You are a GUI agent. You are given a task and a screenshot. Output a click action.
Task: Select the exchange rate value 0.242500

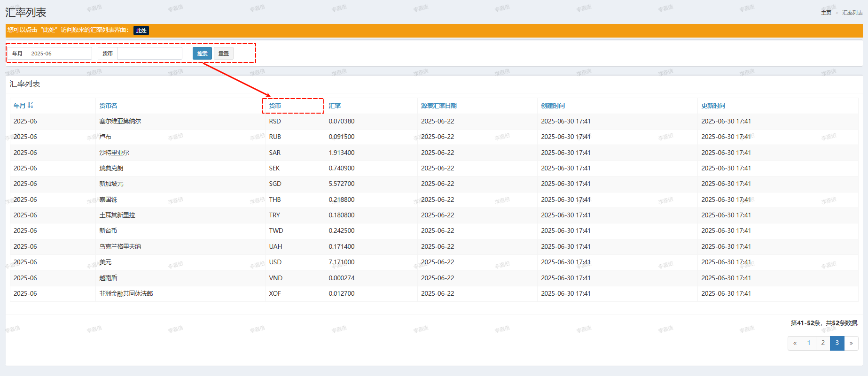click(x=342, y=230)
